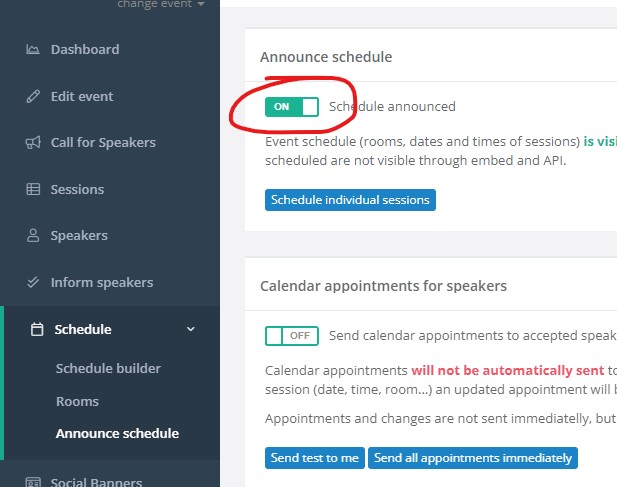Go to Rooms submenu item
617x487 pixels.
[x=77, y=402]
